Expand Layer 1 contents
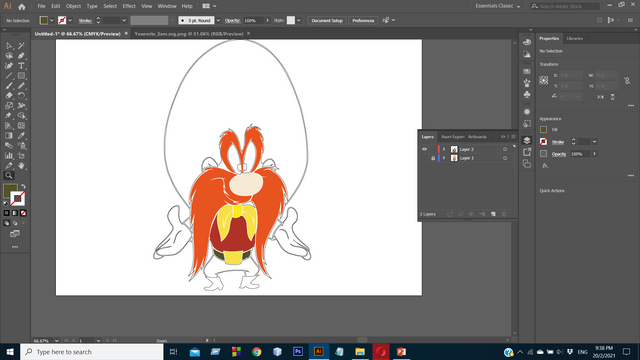The height and width of the screenshot is (360, 640). [x=444, y=158]
